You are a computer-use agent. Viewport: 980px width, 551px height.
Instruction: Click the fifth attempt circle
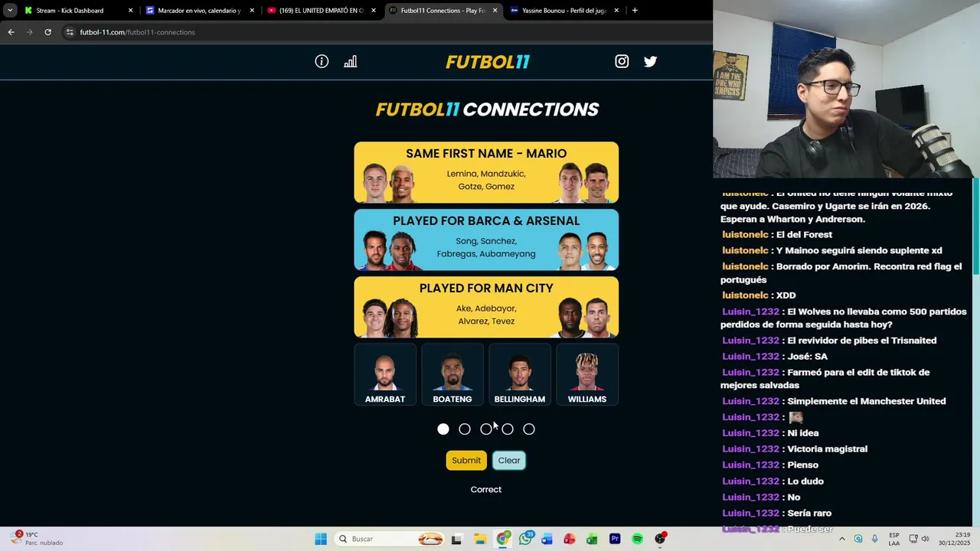tap(529, 429)
